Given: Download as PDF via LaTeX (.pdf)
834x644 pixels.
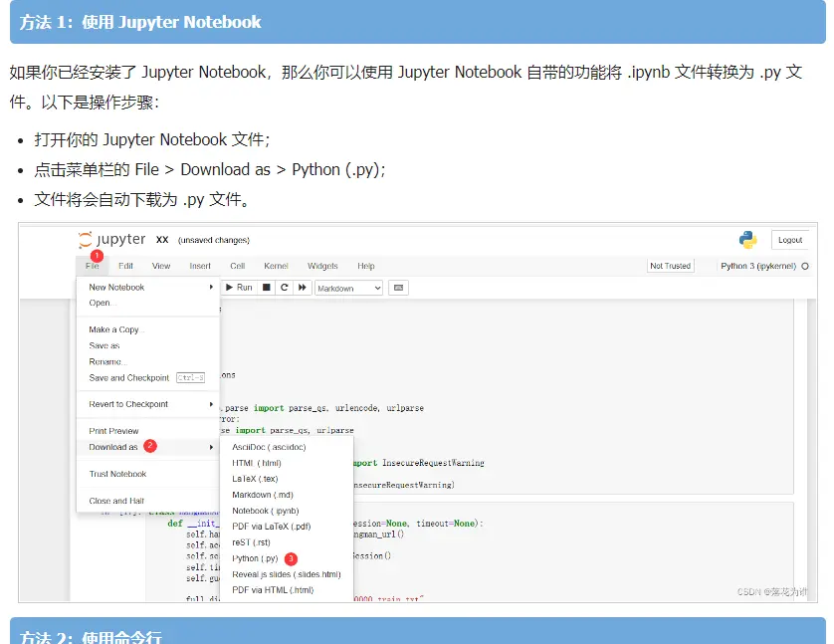Looking at the screenshot, I should pos(287,527).
